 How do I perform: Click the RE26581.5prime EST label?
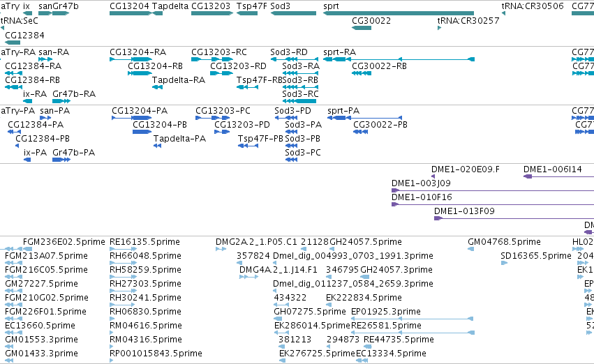[x=387, y=326]
